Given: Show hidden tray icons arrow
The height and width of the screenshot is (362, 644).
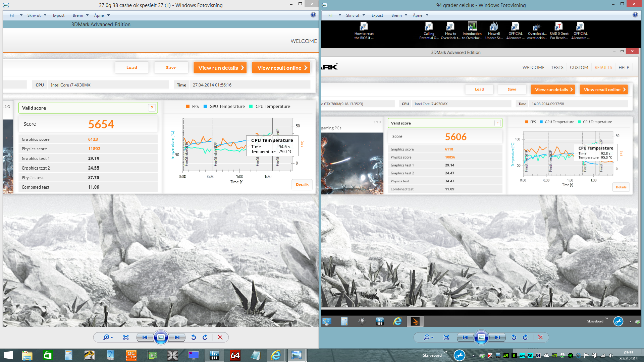Looking at the screenshot, I should (x=474, y=356).
